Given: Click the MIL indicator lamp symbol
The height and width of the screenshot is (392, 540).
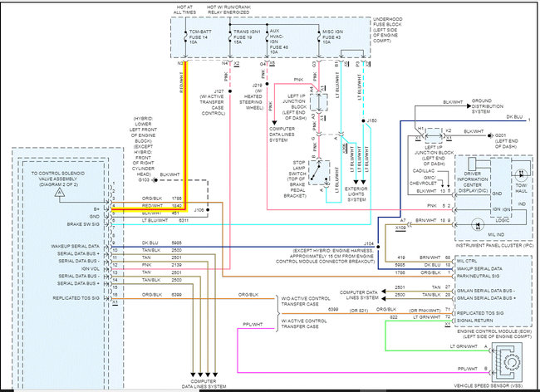Looking at the screenshot, I should [x=478, y=225].
